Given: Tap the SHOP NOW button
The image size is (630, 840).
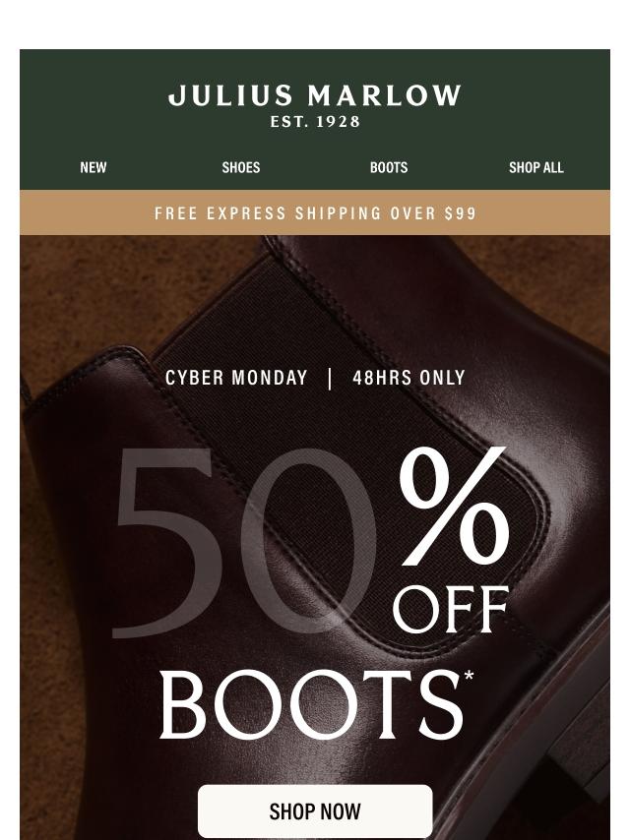Looking at the screenshot, I should pyautogui.click(x=315, y=811).
